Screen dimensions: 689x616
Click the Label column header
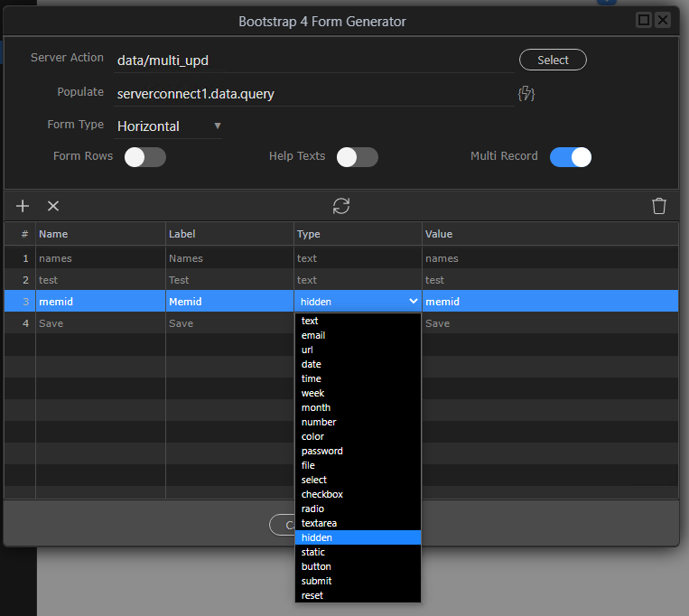click(229, 234)
